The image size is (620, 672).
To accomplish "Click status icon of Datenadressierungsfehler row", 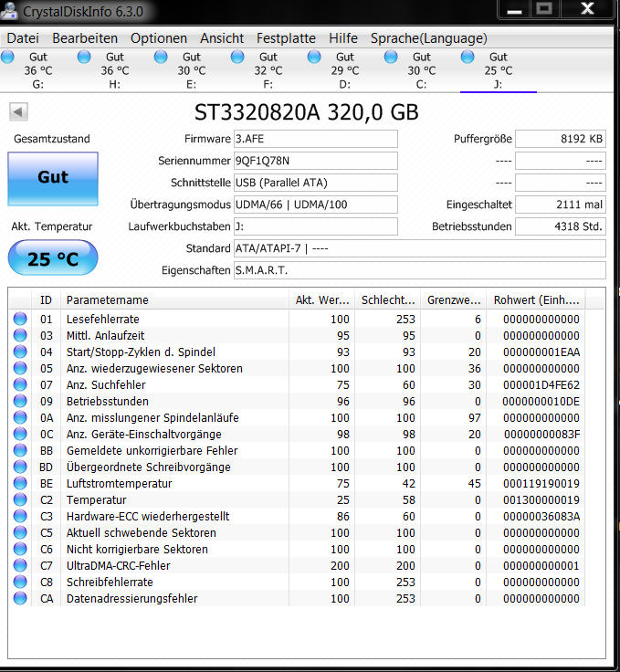I will (x=20, y=598).
